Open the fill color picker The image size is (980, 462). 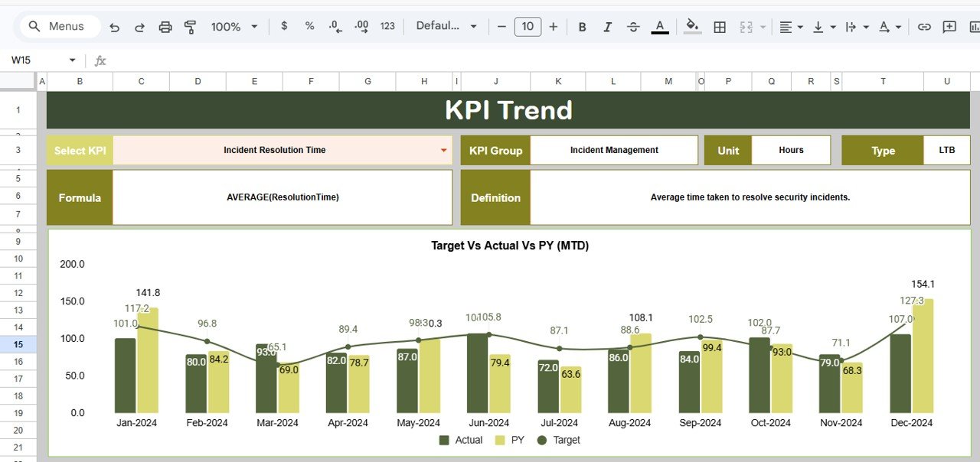[x=690, y=26]
